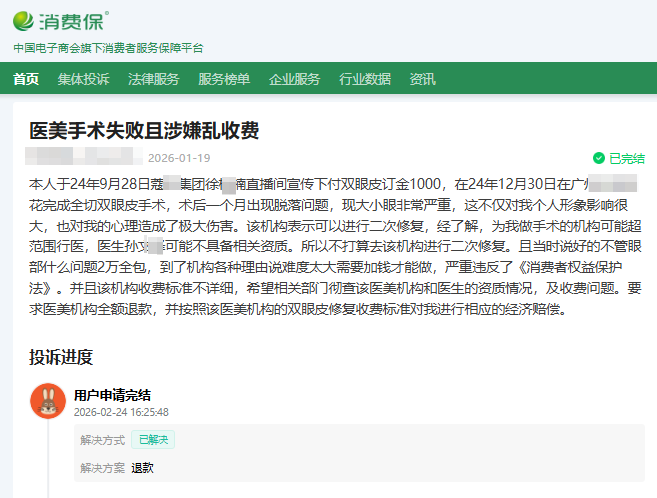Click the green checkmark status icon
The width and height of the screenshot is (657, 498).
point(598,158)
